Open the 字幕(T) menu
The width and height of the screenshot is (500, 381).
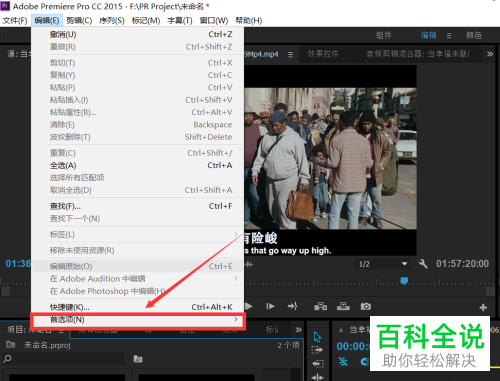click(x=180, y=21)
